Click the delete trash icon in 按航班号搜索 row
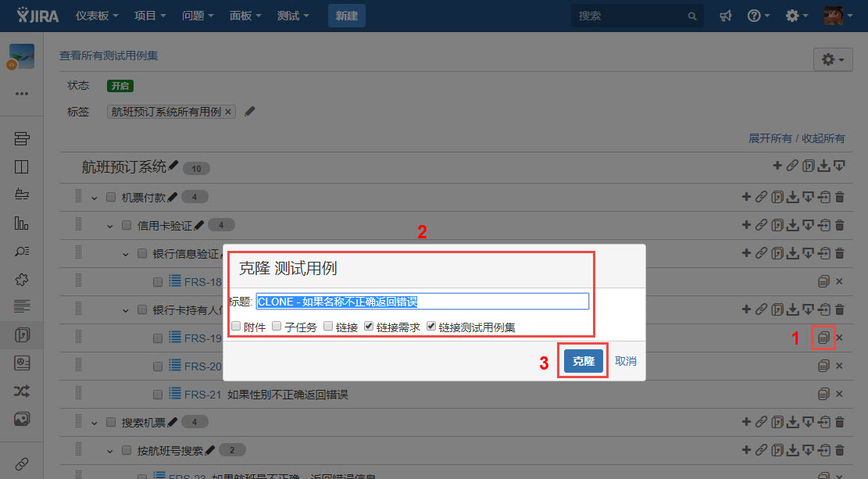This screenshot has width=868, height=479. coord(840,449)
